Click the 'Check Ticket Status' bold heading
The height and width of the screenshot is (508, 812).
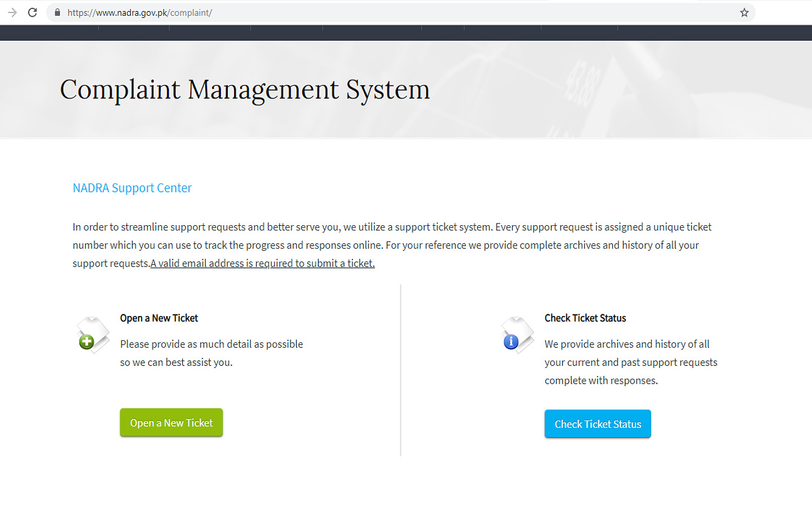585,318
